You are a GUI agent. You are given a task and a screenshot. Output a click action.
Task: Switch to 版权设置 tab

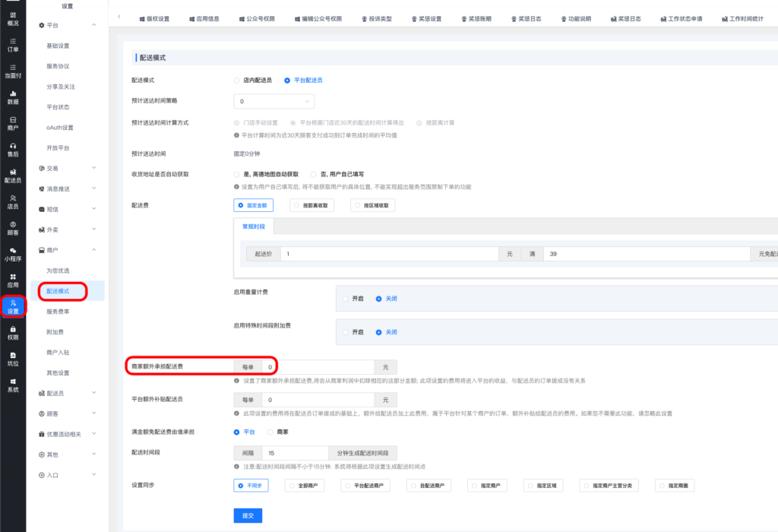[154, 17]
